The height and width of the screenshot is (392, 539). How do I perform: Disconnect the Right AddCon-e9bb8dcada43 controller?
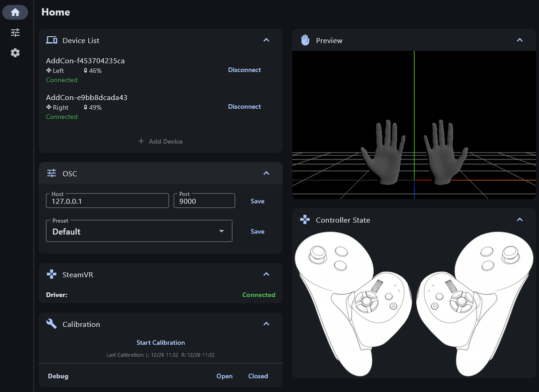coord(245,107)
